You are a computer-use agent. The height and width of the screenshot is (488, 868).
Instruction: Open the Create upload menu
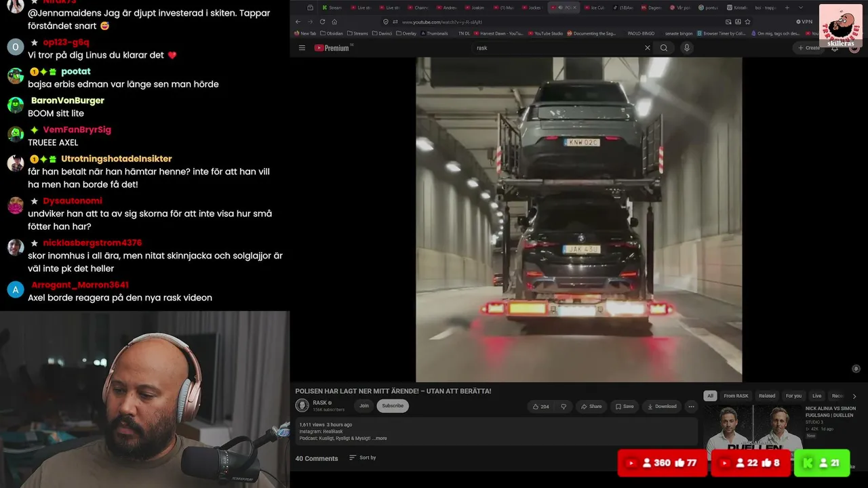[x=809, y=47]
